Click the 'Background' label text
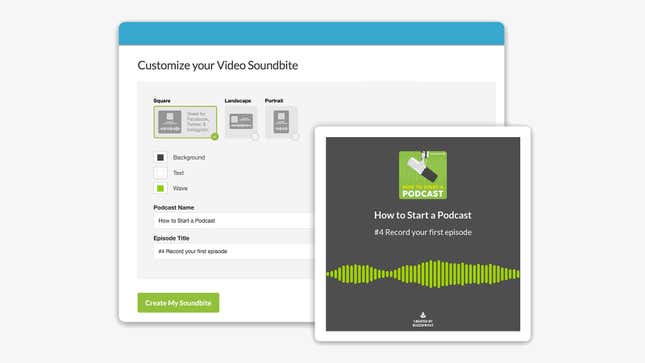 (189, 157)
